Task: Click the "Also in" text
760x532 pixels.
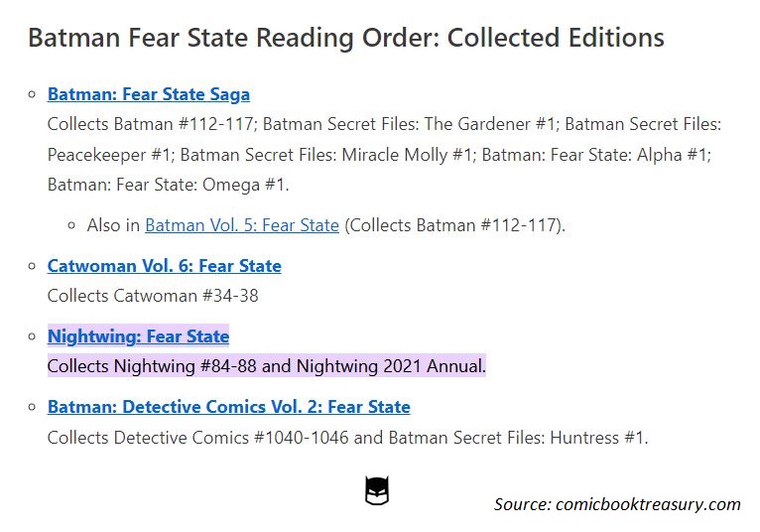Action: click(x=113, y=225)
